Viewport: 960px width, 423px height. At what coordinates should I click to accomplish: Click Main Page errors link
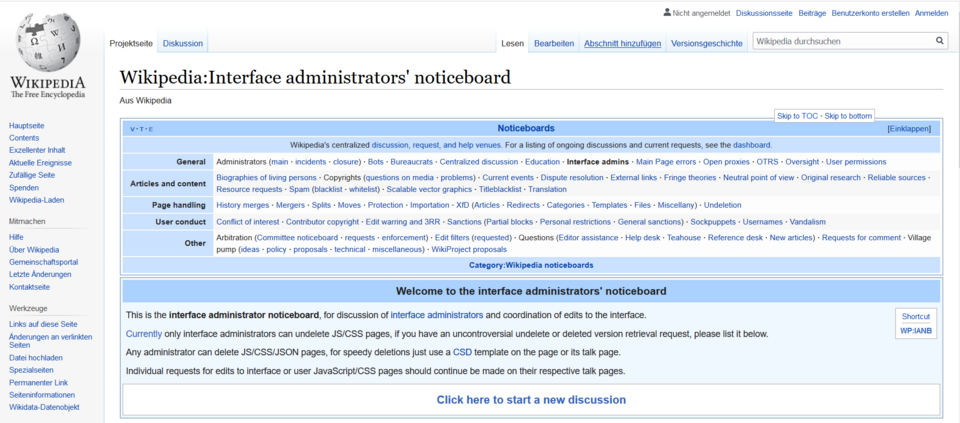pos(666,162)
